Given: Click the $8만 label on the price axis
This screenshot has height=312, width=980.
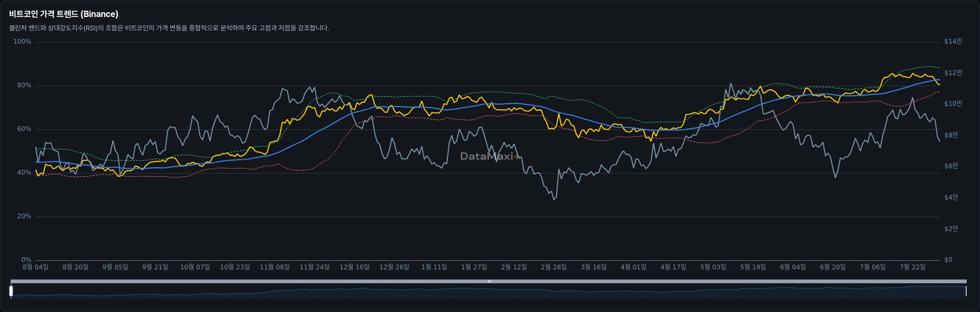Looking at the screenshot, I should (951, 135).
